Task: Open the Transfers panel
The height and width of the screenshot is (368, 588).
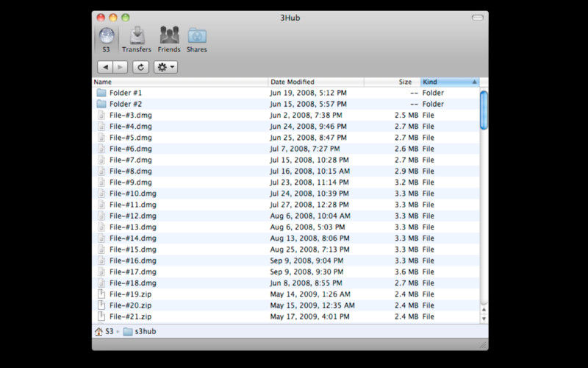Action: click(x=137, y=40)
